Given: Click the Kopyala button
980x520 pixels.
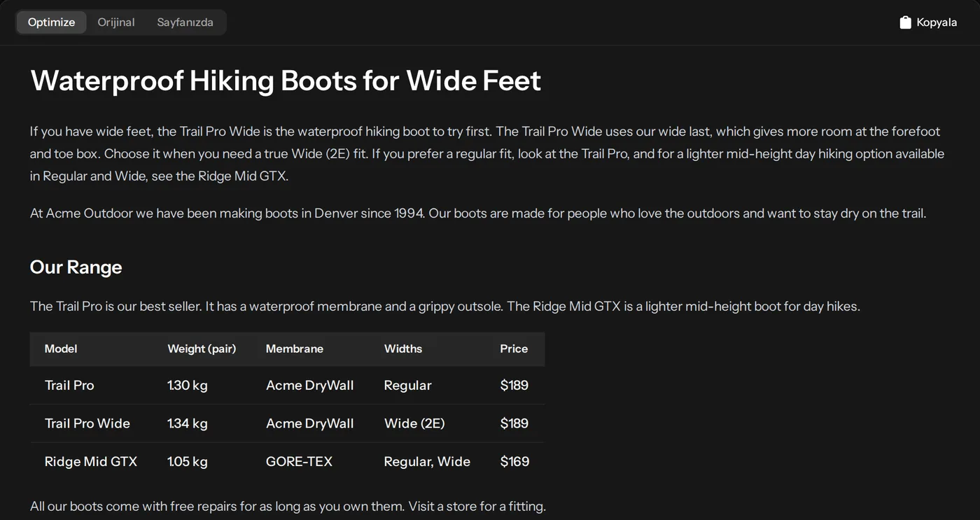Looking at the screenshot, I should tap(928, 22).
